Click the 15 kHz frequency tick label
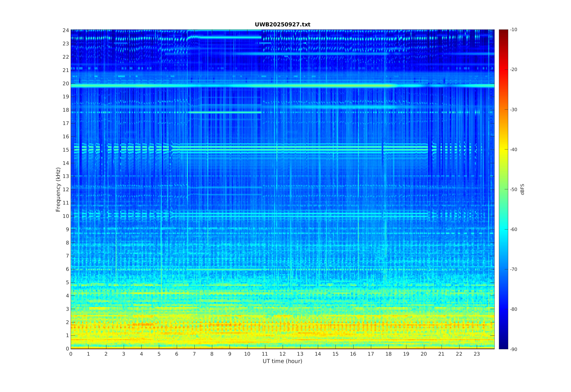The width and height of the screenshot is (571, 392). [65, 150]
